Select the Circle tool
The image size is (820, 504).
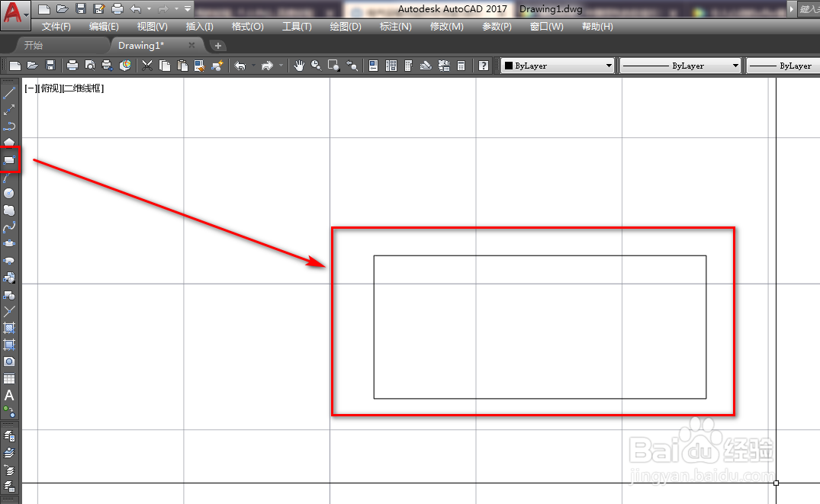[x=9, y=194]
